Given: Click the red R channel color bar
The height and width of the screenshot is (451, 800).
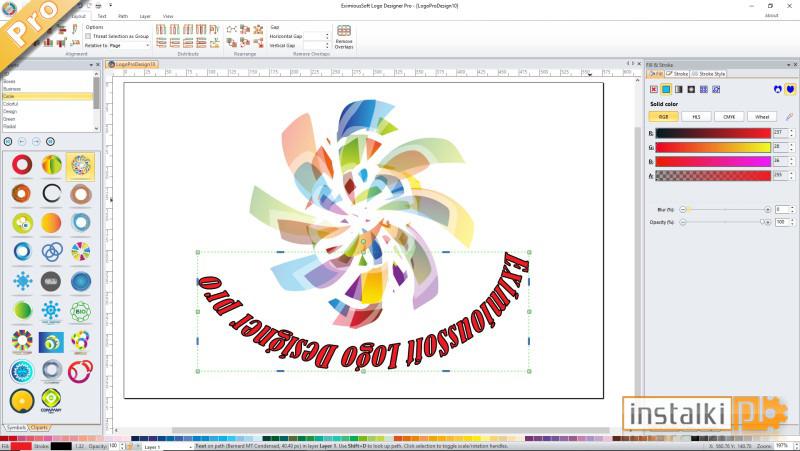Looking at the screenshot, I should point(713,133).
